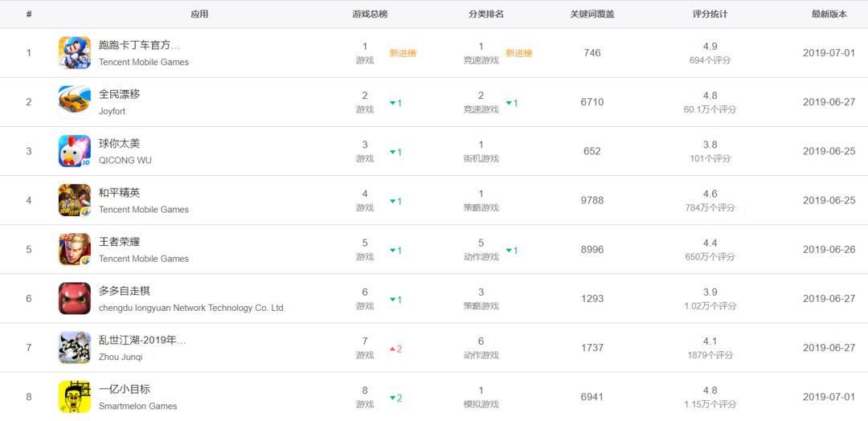
Task: Open the 王者荣耀 app icon
Action: point(75,250)
